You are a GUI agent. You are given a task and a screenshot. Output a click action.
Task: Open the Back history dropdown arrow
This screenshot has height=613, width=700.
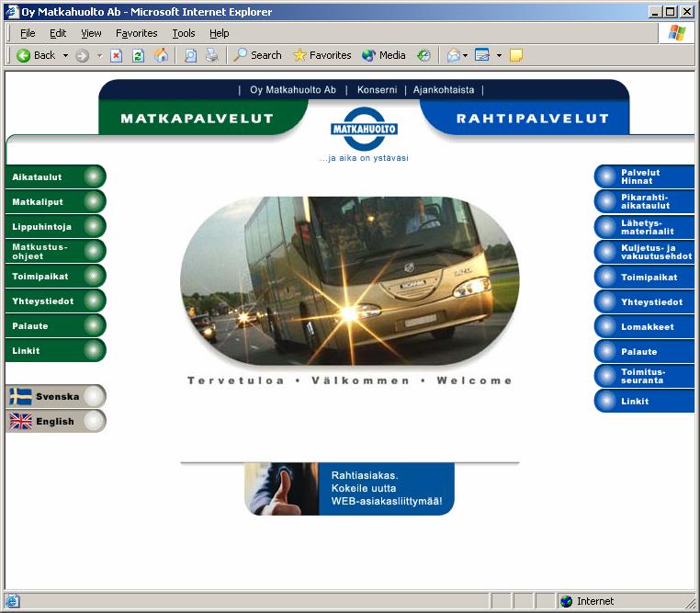coord(65,55)
